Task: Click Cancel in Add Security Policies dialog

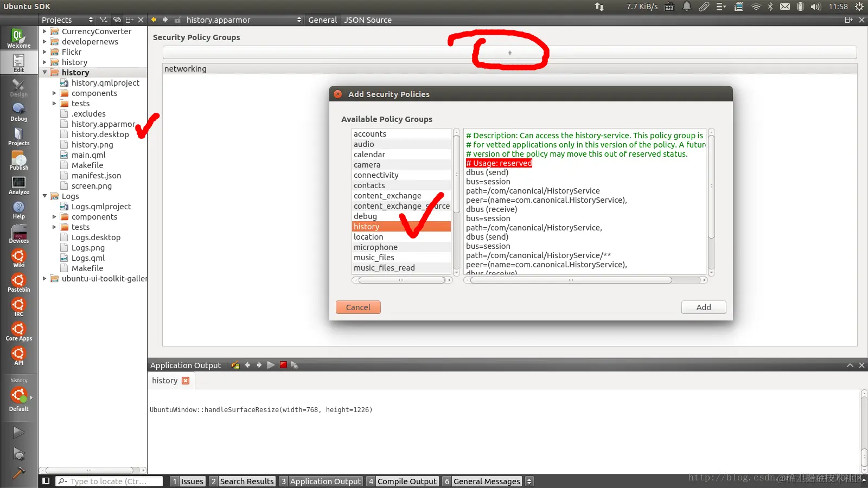Action: coord(358,307)
